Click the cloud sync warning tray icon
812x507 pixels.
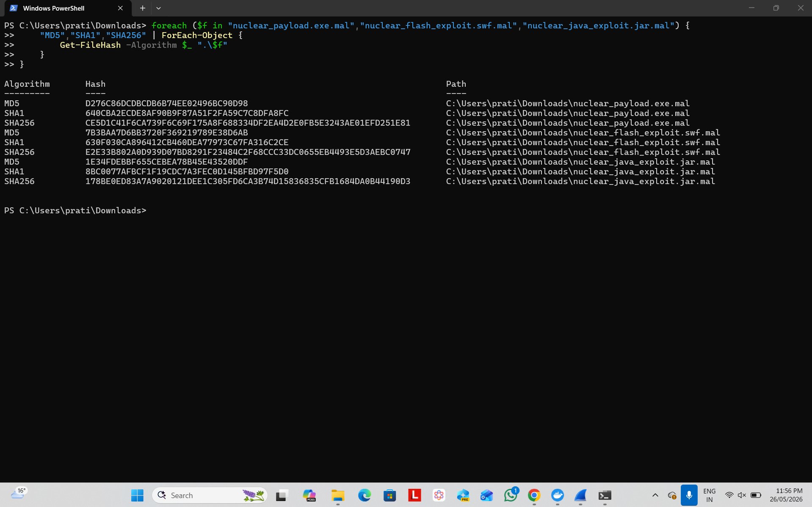pos(672,495)
